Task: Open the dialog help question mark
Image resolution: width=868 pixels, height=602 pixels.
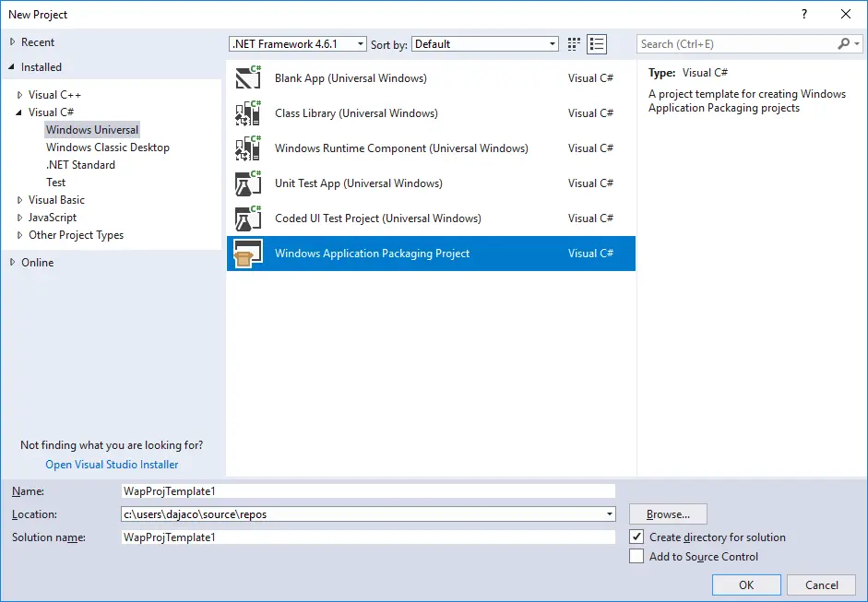Action: tap(803, 14)
